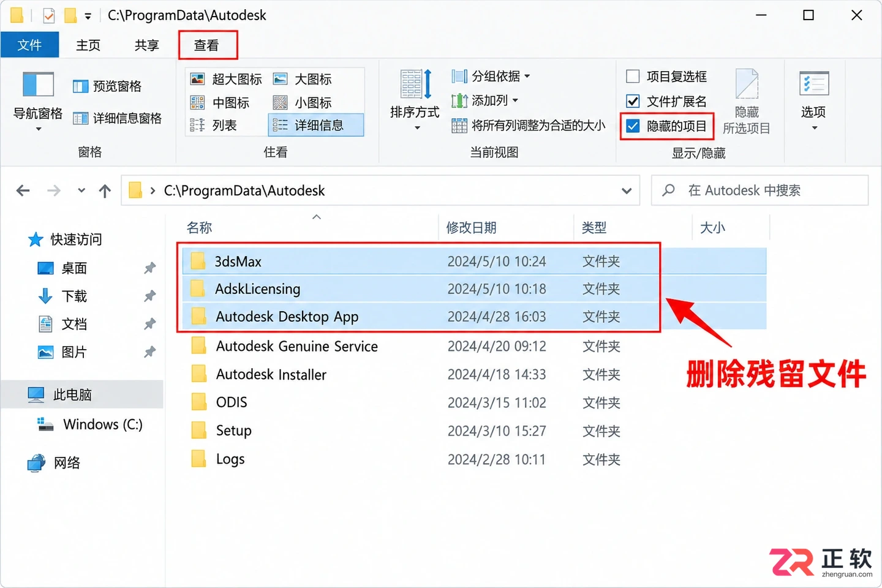Go forward with the forward arrow
This screenshot has height=588, width=882.
pyautogui.click(x=54, y=190)
